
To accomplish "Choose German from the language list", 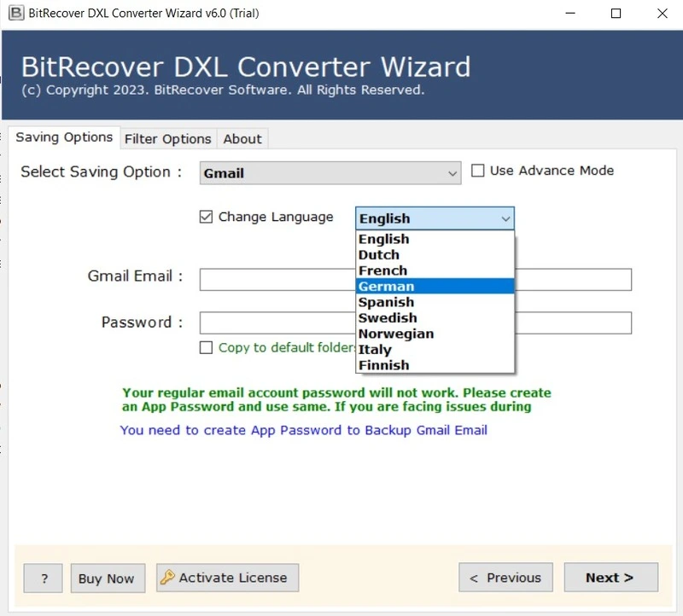I will 386,287.
